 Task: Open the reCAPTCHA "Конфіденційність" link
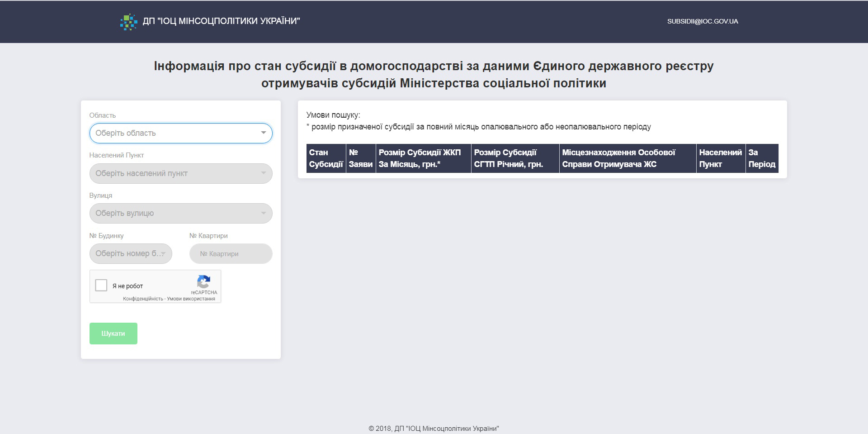click(x=143, y=299)
